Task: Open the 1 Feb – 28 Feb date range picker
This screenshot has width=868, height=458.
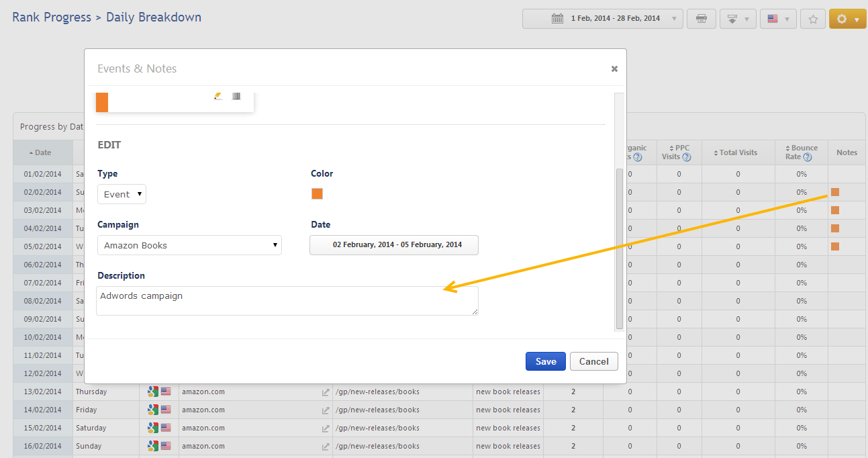Action: [x=602, y=19]
